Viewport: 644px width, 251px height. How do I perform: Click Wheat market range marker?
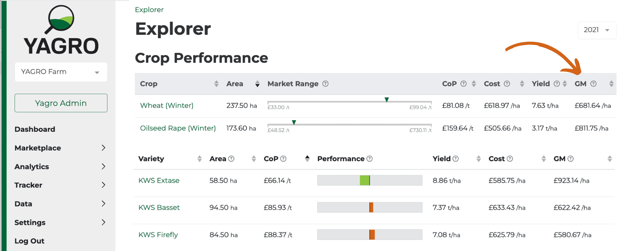tap(386, 100)
